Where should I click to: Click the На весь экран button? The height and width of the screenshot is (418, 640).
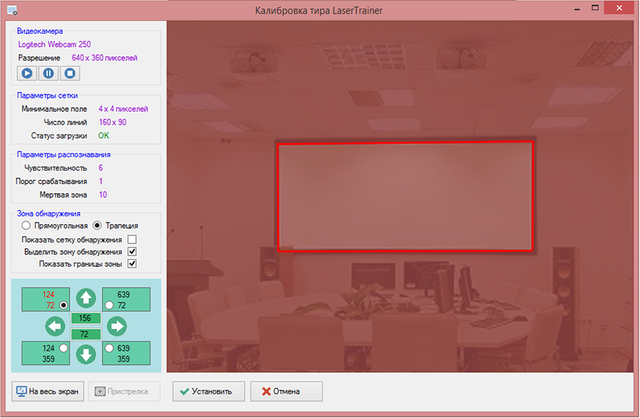[48, 391]
